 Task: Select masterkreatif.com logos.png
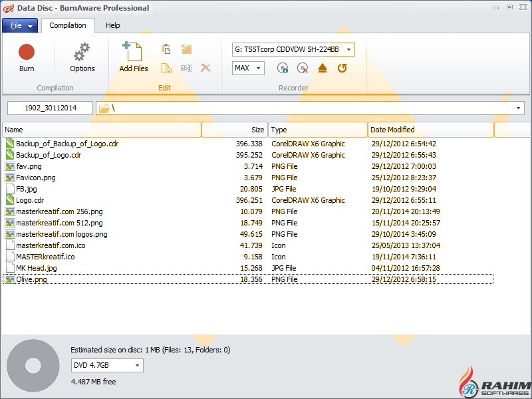[62, 234]
